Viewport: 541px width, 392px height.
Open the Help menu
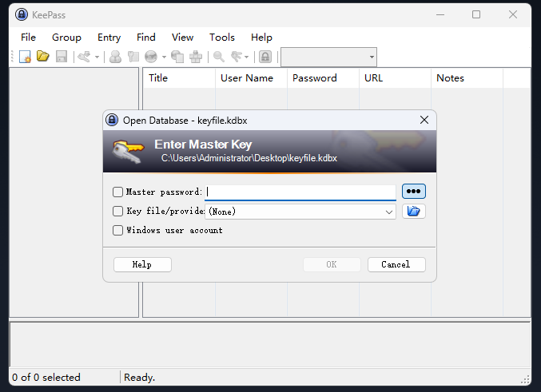(261, 38)
